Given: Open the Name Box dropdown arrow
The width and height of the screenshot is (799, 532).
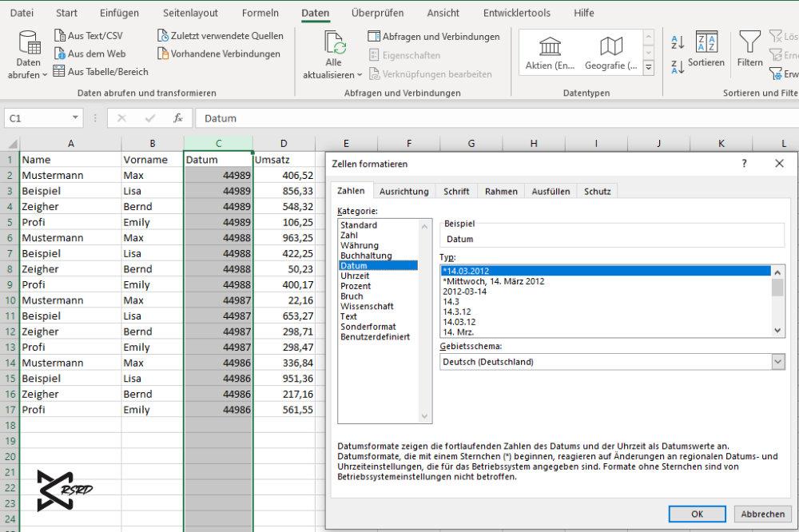Looking at the screenshot, I should coord(76,118).
